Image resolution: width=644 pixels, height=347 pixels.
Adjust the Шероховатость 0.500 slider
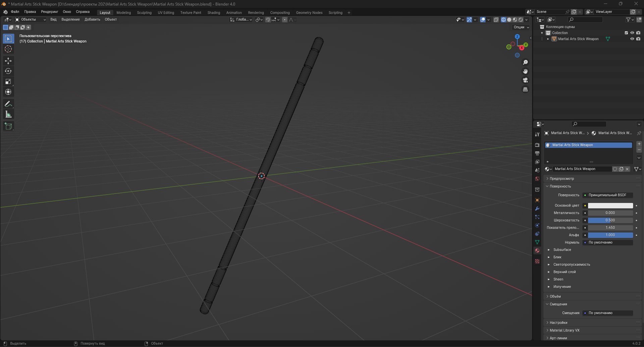(x=610, y=220)
